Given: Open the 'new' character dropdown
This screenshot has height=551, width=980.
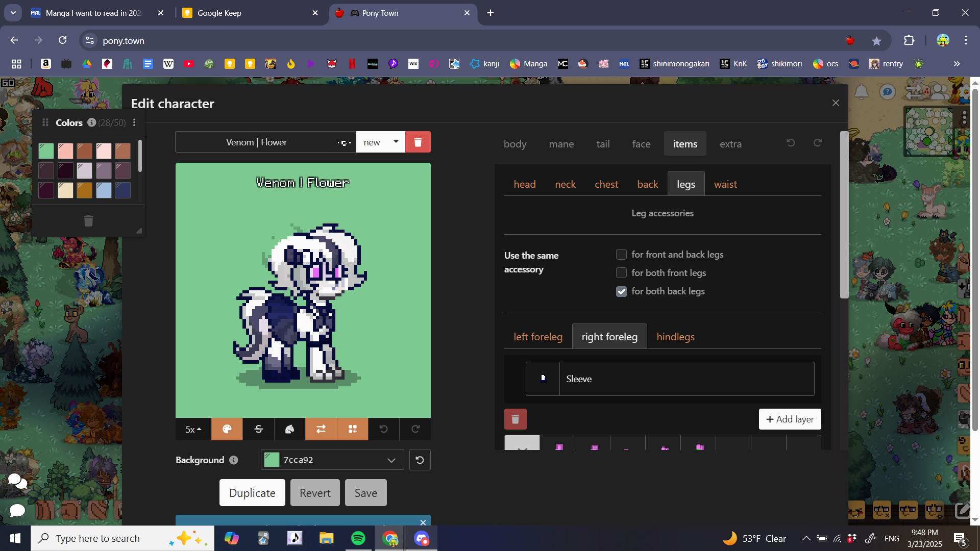Looking at the screenshot, I should click(381, 142).
